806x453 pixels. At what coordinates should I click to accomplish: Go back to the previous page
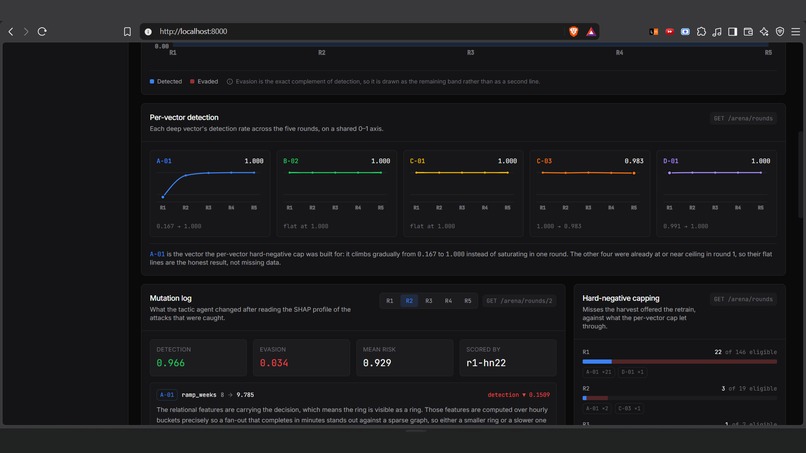click(x=11, y=31)
